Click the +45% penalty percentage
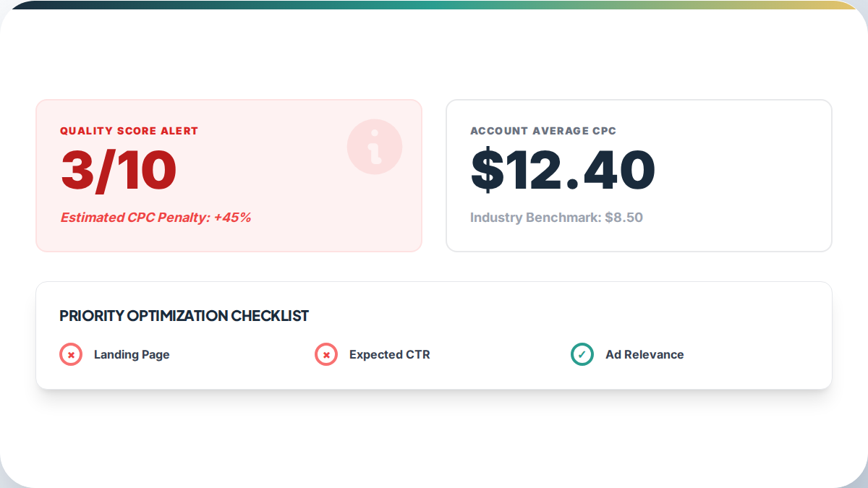The height and width of the screenshot is (488, 868). pyautogui.click(x=232, y=218)
